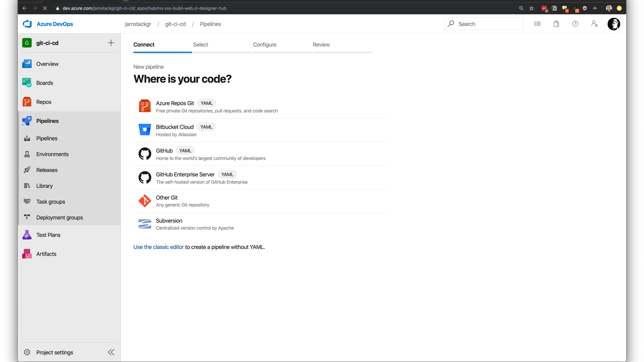Click the Marketplace shopping bag icon
The width and height of the screenshot is (644, 362).
(x=556, y=24)
